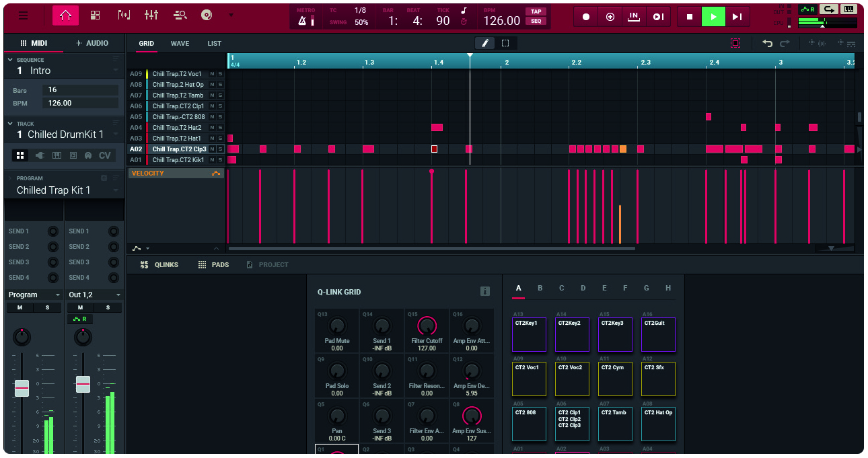The height and width of the screenshot is (458, 868).
Task: Open the Chilled DrumKit 1 track dropdown
Action: click(x=116, y=135)
